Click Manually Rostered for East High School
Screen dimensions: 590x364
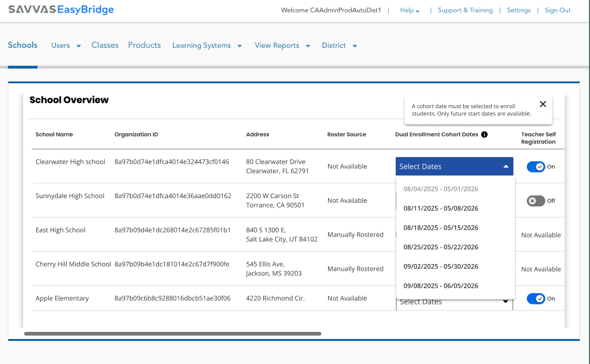point(355,235)
